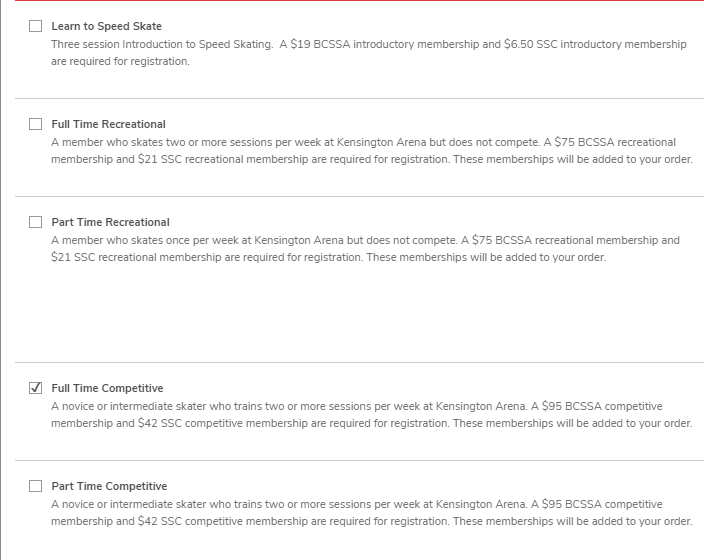Click the "Full Time Competitive" heading
This screenshot has height=560, width=707.
(107, 388)
